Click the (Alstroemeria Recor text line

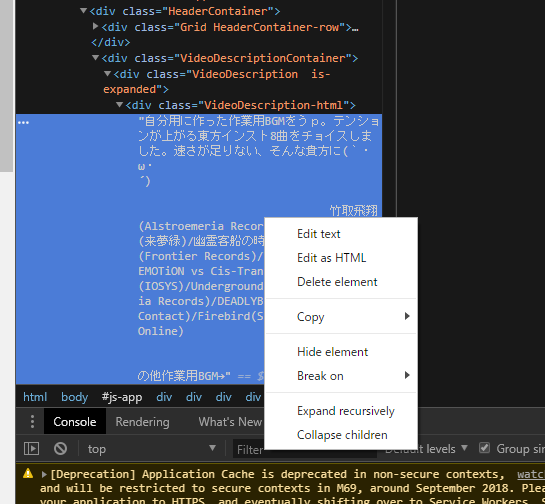201,226
